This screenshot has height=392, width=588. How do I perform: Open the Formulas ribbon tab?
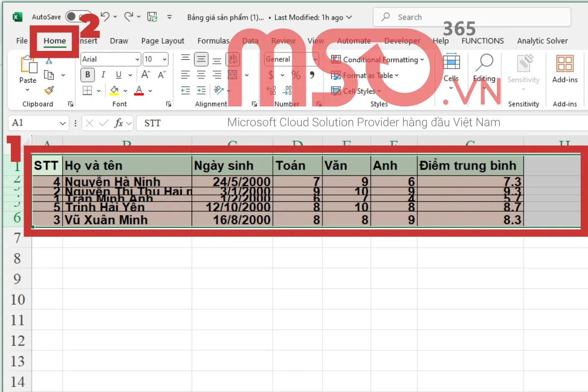coord(213,41)
